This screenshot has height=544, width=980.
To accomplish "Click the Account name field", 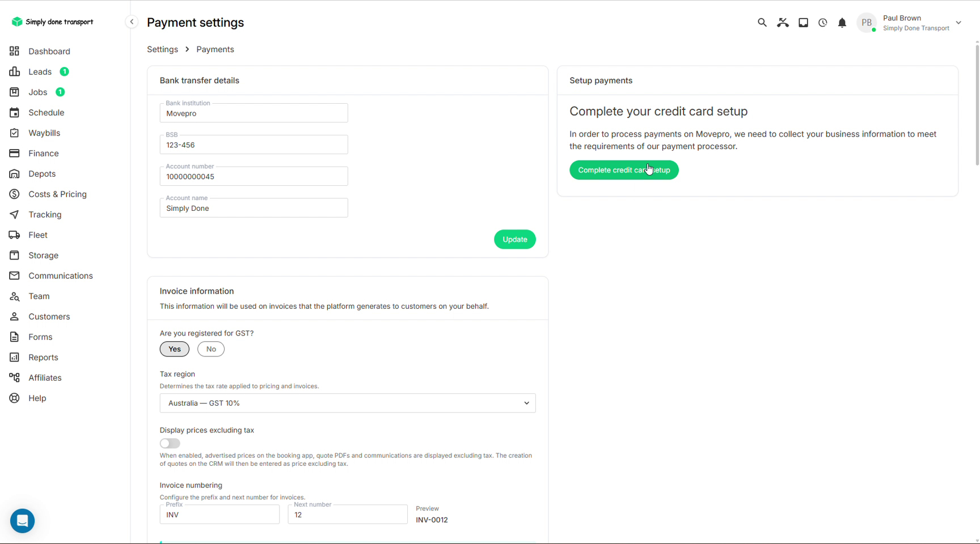I will click(254, 208).
